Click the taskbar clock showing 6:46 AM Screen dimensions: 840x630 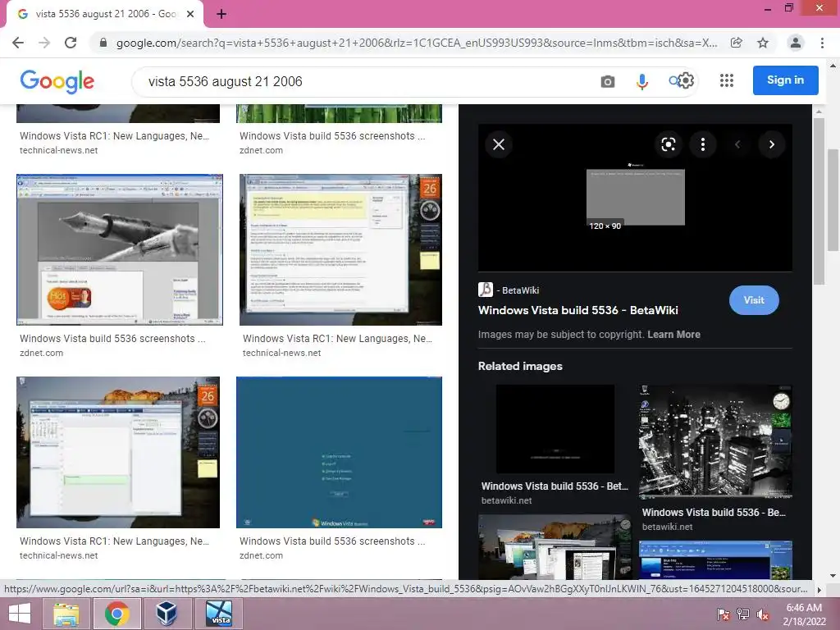pyautogui.click(x=804, y=614)
